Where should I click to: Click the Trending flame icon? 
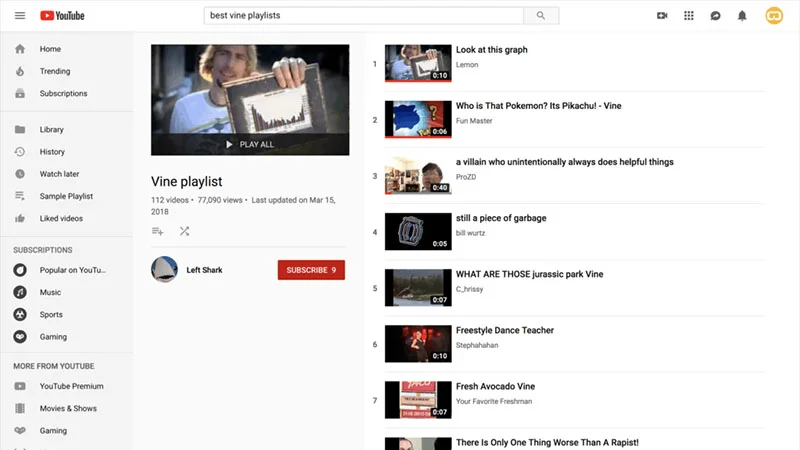pyautogui.click(x=20, y=71)
